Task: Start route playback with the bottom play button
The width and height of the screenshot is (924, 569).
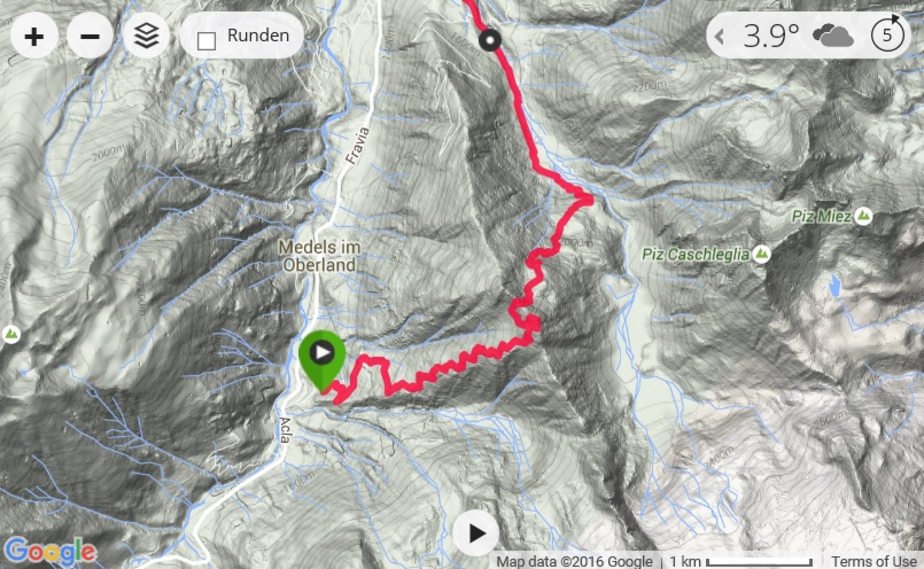Action: pos(476,533)
